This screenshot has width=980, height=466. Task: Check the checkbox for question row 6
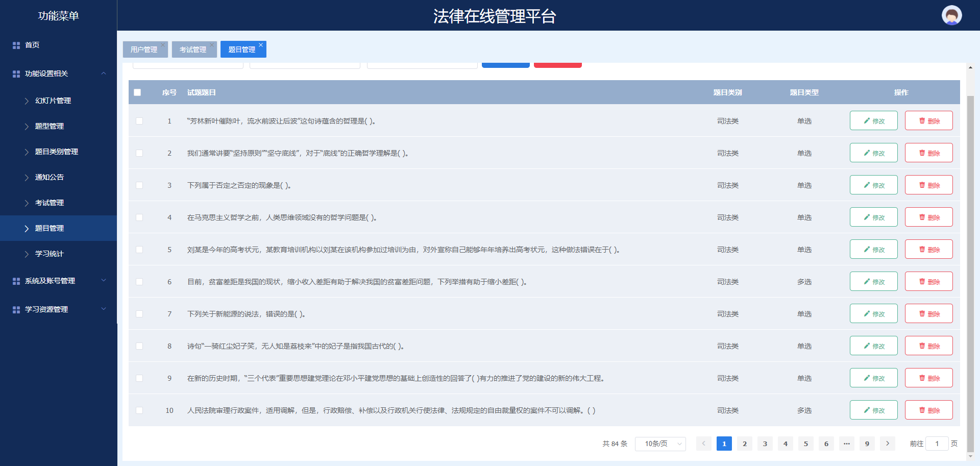139,282
